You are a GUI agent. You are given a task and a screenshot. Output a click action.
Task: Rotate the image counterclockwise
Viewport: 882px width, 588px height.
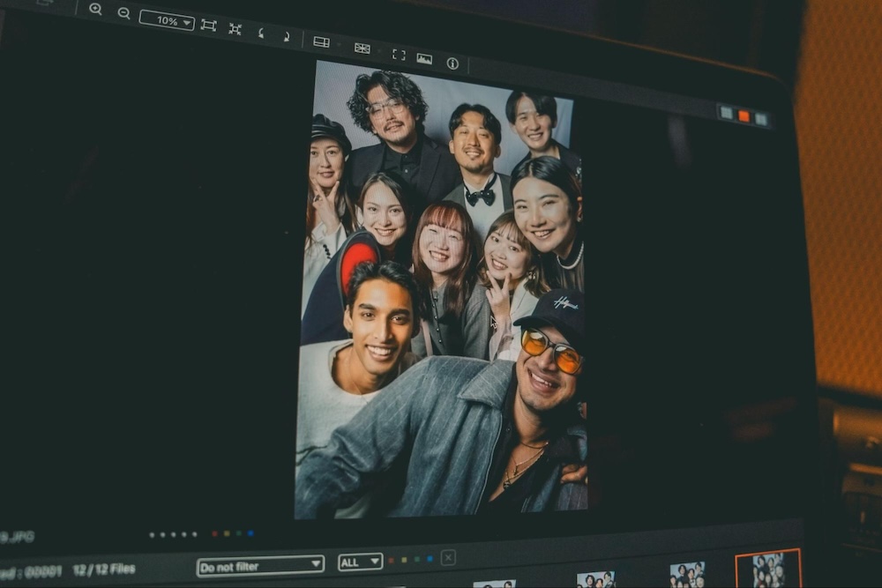click(260, 33)
